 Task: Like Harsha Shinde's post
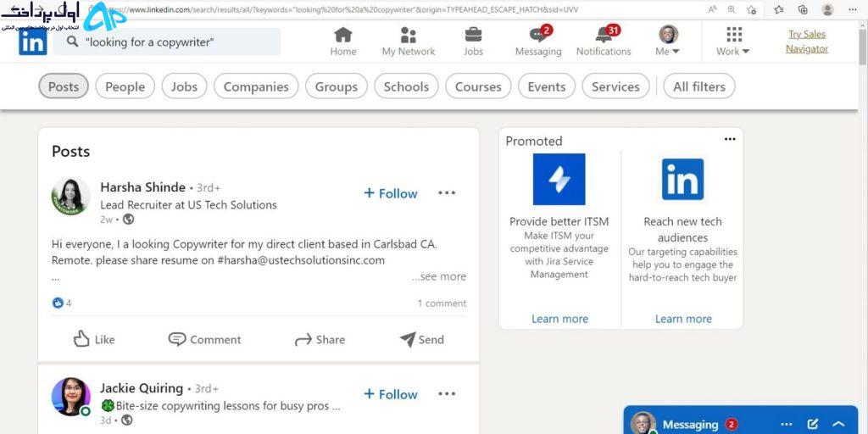tap(94, 339)
